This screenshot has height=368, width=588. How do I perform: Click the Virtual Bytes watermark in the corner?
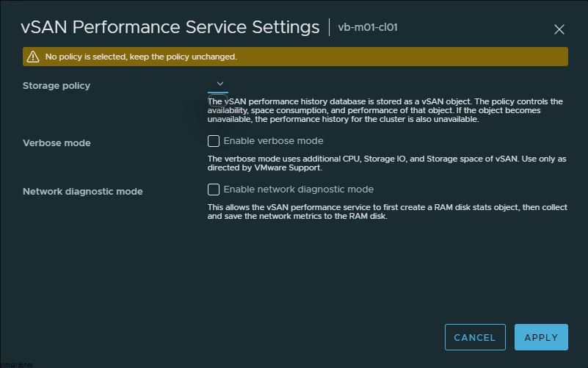[x=16, y=364]
